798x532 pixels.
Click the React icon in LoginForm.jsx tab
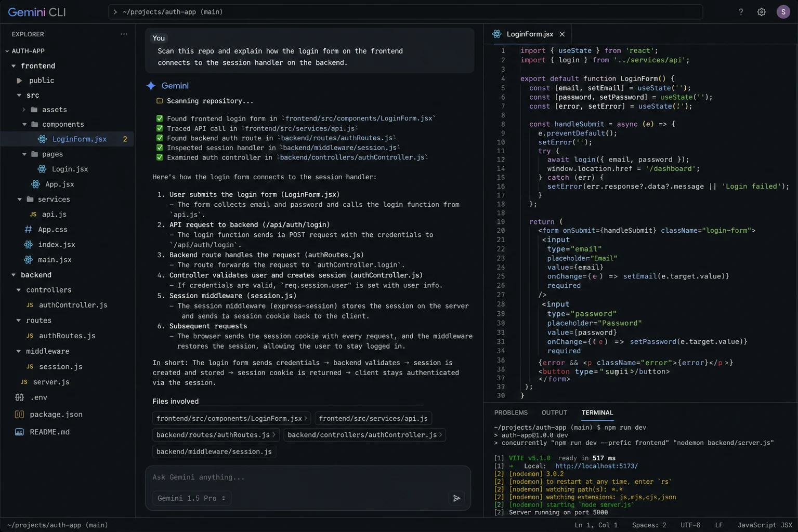(x=497, y=34)
